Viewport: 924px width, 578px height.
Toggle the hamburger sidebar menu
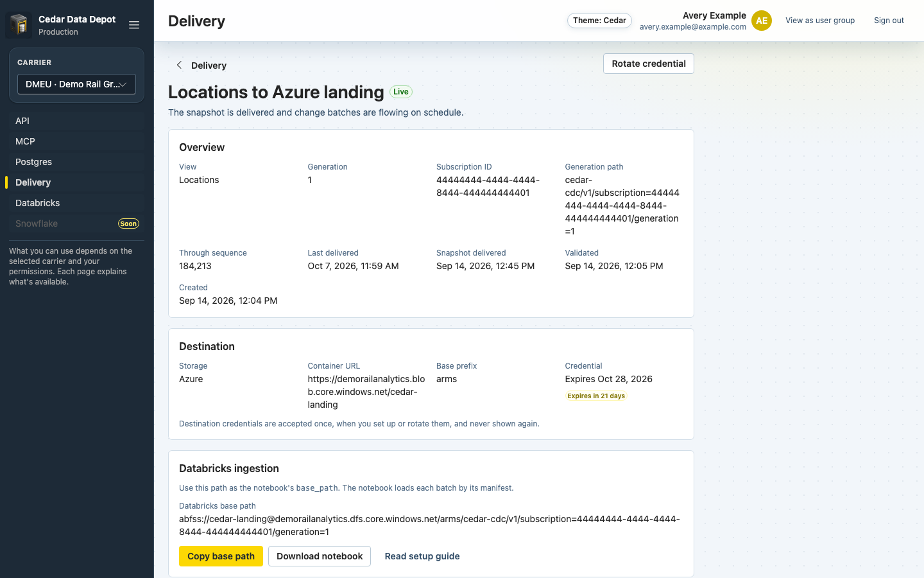[134, 25]
